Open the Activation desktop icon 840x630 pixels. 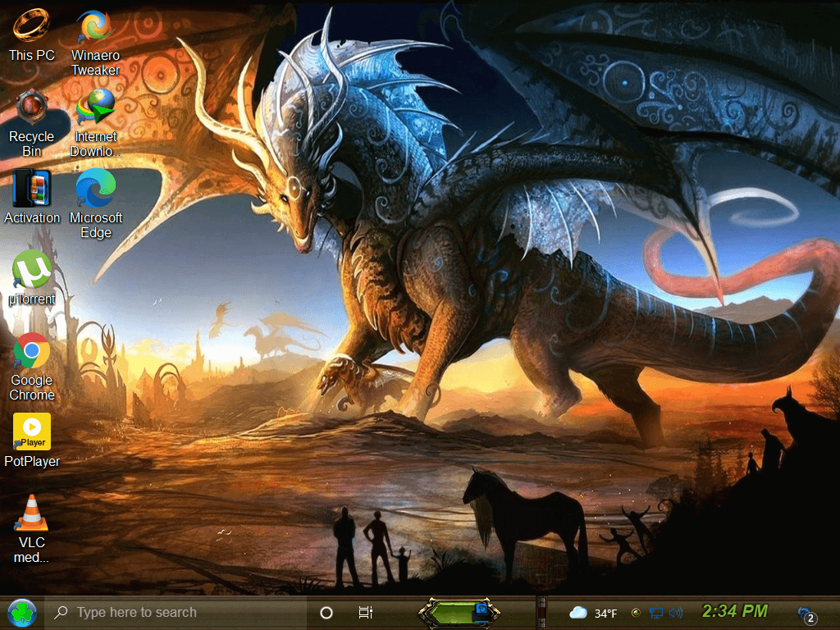[32, 197]
